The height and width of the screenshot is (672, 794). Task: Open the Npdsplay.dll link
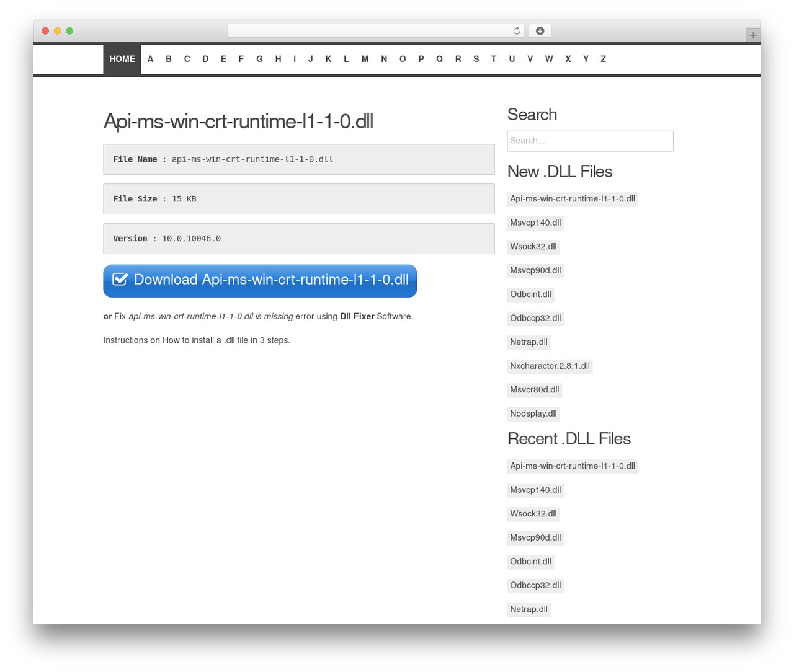point(533,413)
